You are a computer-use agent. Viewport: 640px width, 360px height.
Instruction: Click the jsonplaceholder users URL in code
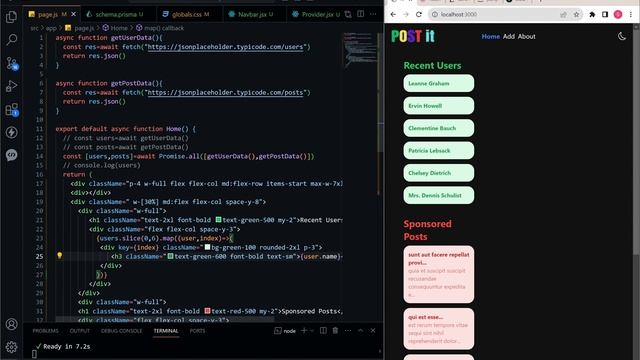tap(225, 47)
